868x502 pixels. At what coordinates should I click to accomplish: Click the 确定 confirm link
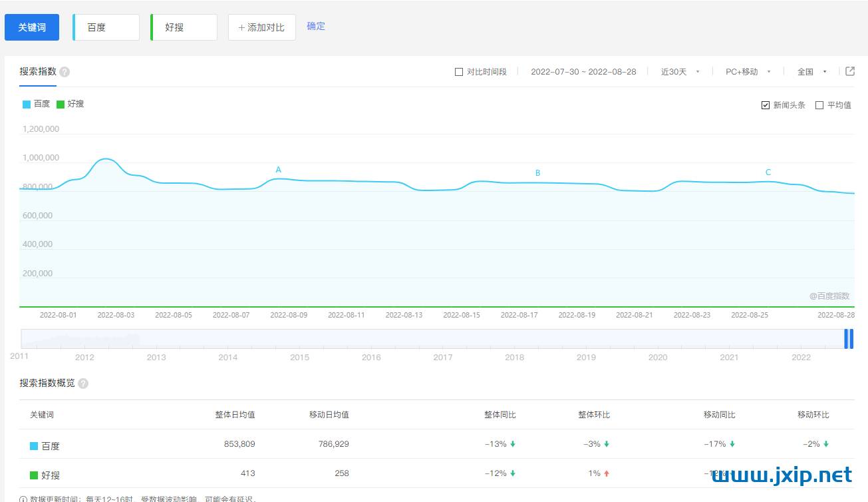[316, 26]
